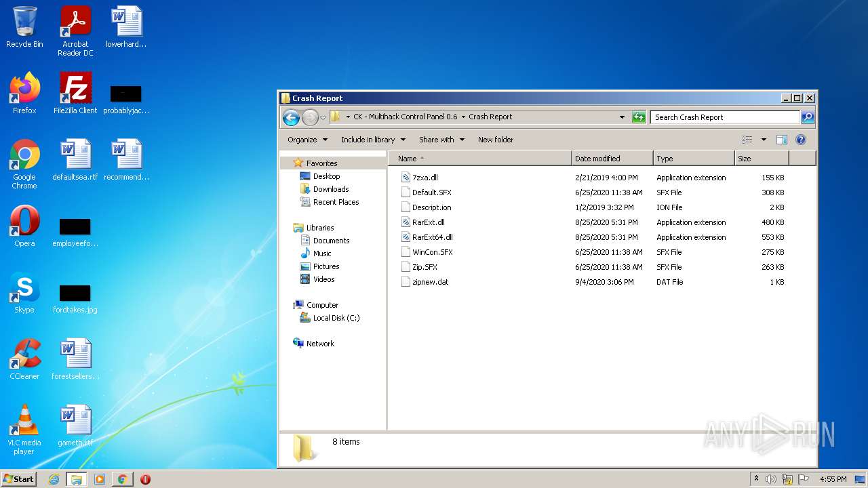868x488 pixels.
Task: Select defaultsea.rtf desktop file
Action: coord(75,159)
